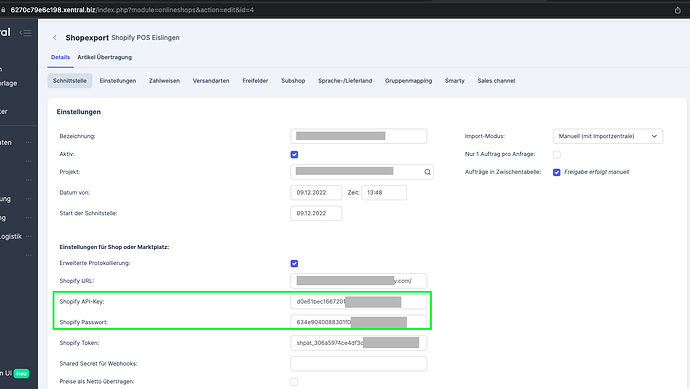Click the Projekt input field

362,172
